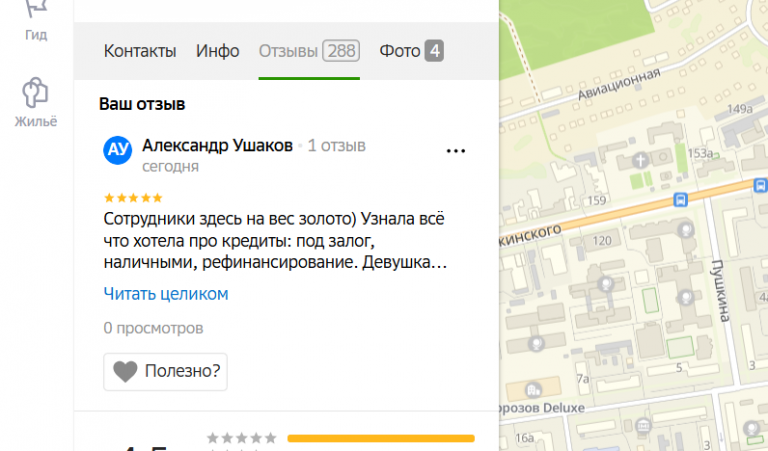The height and width of the screenshot is (451, 768).
Task: Click building number 153а on map
Action: click(700, 153)
